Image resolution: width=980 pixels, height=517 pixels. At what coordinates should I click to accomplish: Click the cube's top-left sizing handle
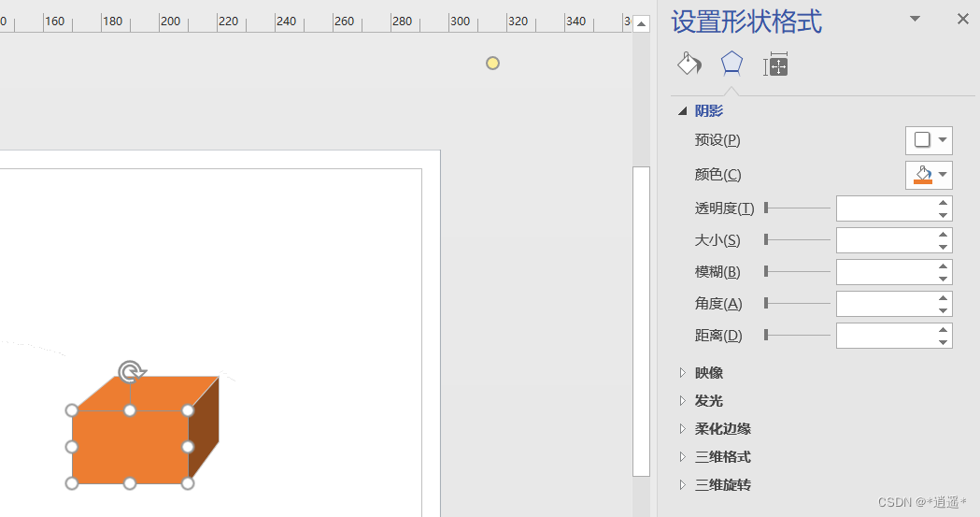click(x=72, y=410)
